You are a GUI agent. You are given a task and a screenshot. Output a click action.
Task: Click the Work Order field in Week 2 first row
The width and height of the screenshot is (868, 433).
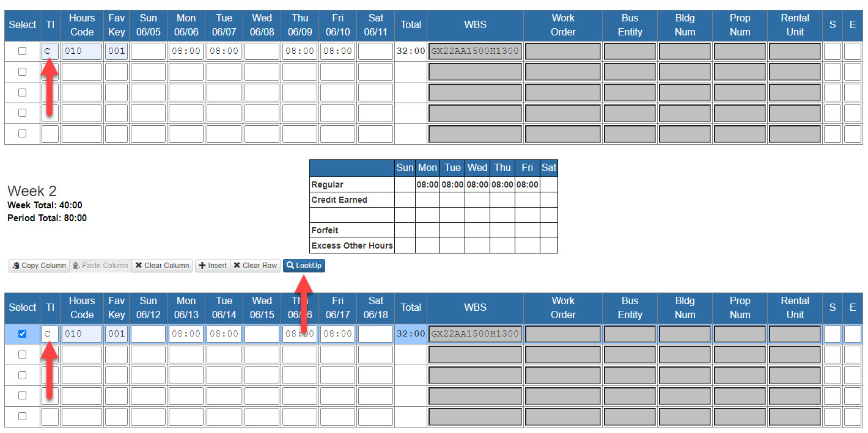pos(562,334)
